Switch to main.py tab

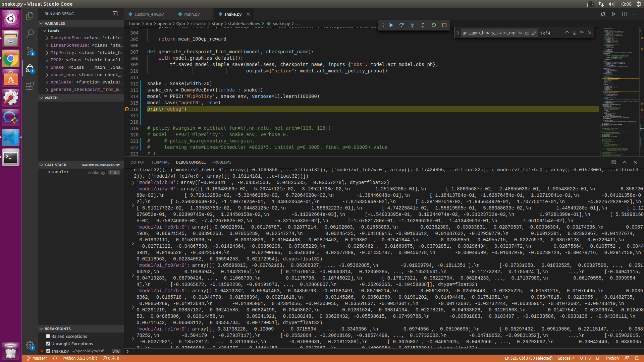pos(192,14)
